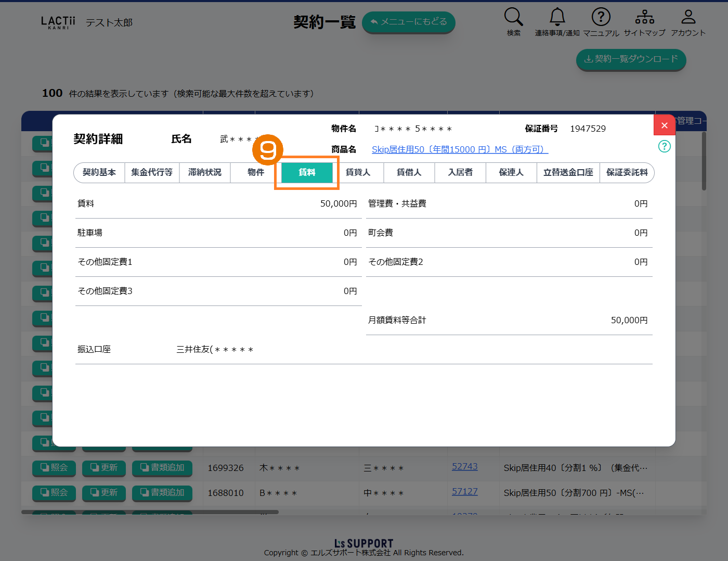Select the 立替送金口座 tab
The image size is (728, 561).
(568, 172)
